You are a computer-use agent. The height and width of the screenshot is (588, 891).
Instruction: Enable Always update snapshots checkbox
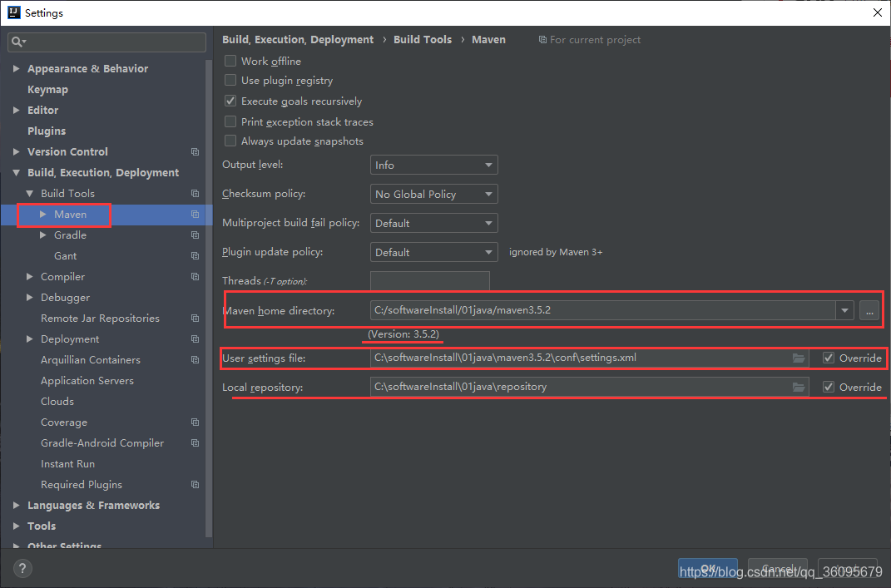point(230,141)
